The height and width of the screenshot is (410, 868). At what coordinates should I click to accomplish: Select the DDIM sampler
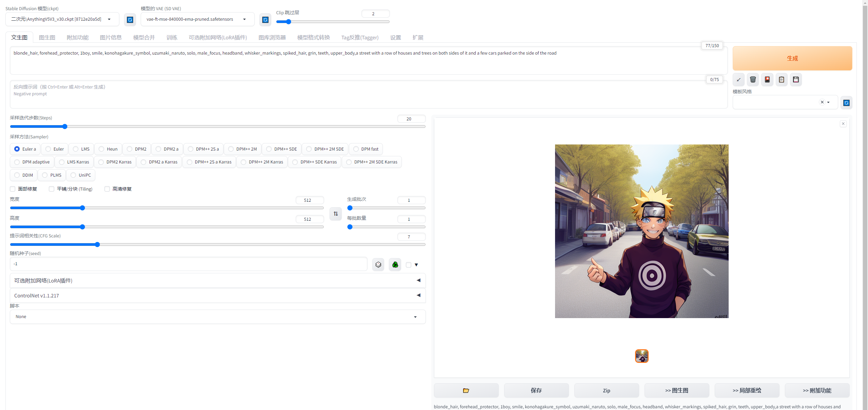coord(24,175)
